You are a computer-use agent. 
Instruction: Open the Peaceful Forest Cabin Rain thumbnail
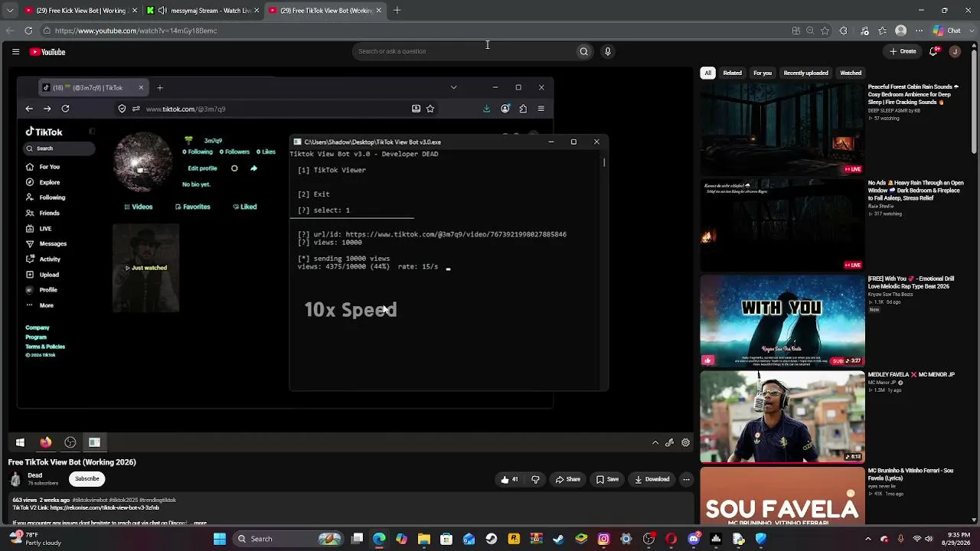point(782,129)
